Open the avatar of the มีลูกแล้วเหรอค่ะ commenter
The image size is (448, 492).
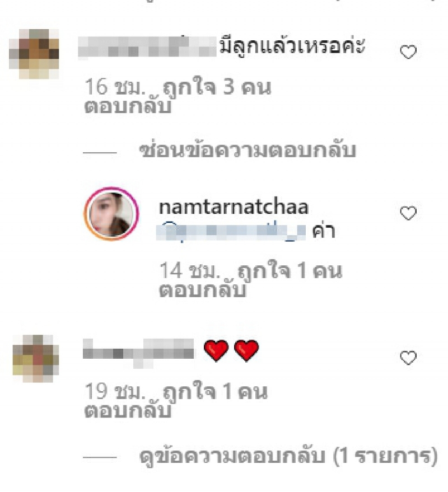pos(34,54)
